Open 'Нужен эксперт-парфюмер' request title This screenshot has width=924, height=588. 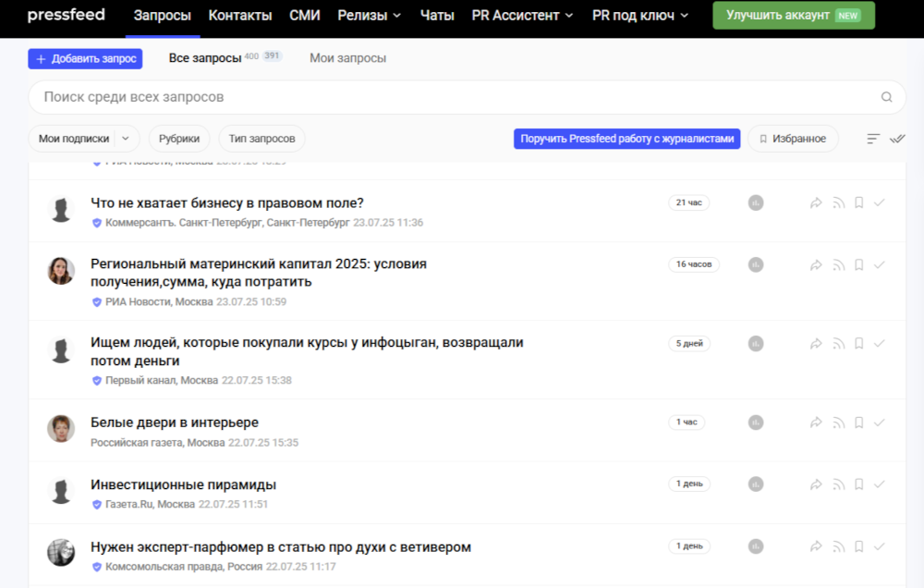coord(281,547)
